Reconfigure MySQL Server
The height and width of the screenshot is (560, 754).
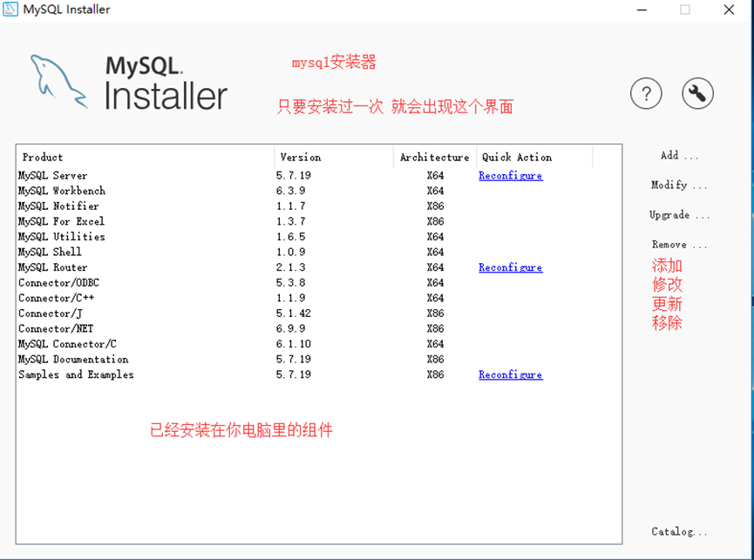pos(510,176)
